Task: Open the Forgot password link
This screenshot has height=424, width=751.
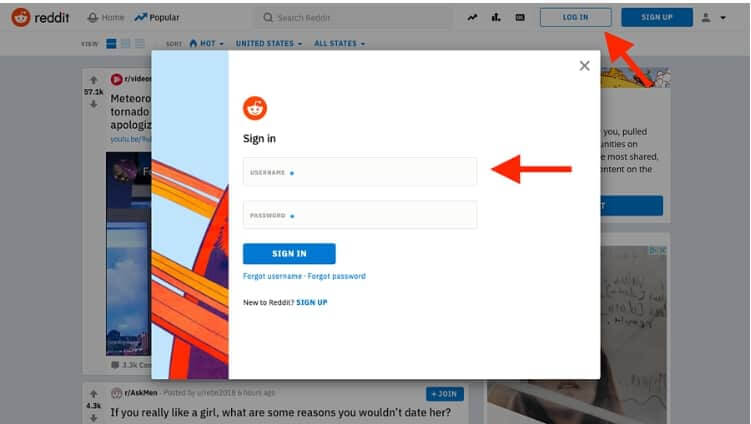Action: pyautogui.click(x=336, y=276)
